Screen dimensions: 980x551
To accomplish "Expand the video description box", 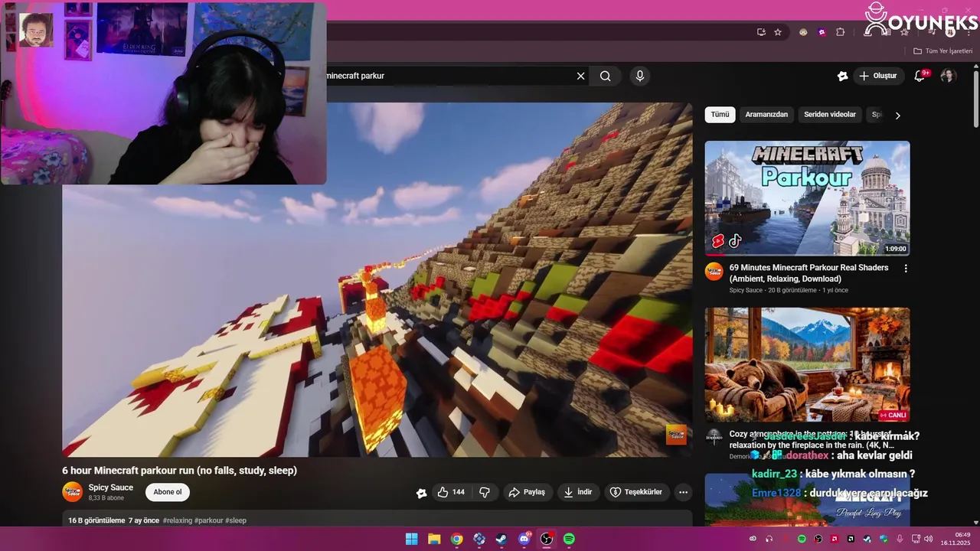I will 377,520.
